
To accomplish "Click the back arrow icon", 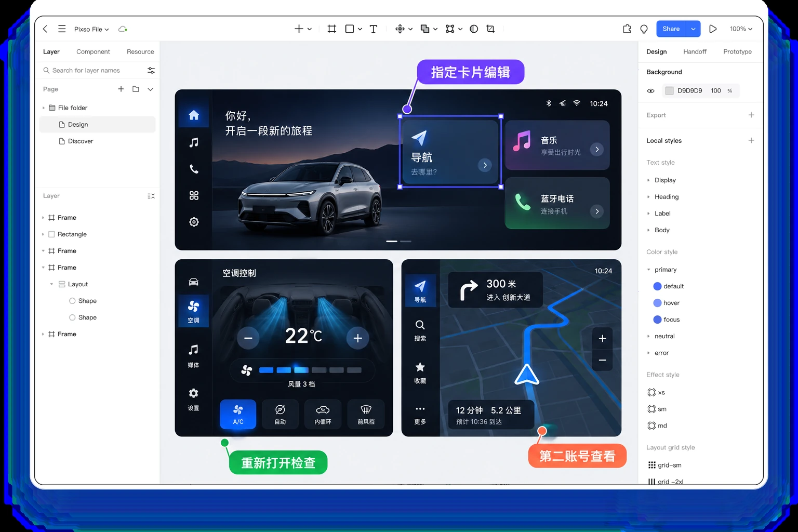I will 45,29.
